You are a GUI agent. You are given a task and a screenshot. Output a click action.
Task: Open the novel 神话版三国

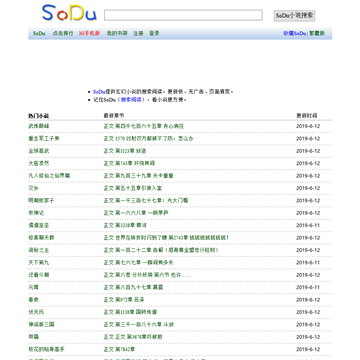(x=41, y=324)
